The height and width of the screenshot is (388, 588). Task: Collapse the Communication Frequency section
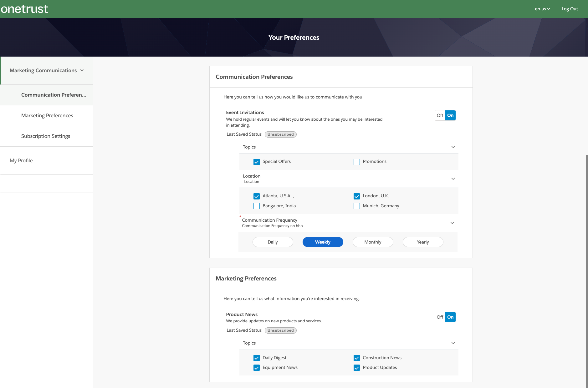tap(452, 223)
